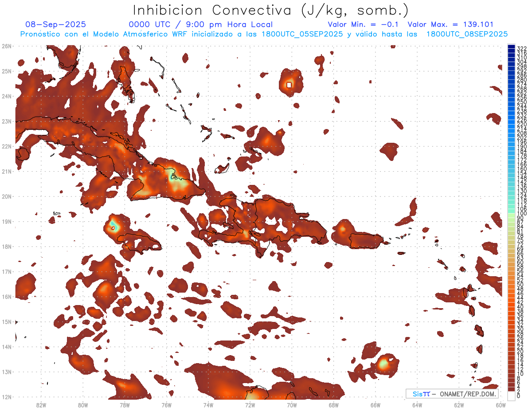Click the "76W" longitude label
The height and width of the screenshot is (411, 532).
tap(166, 405)
